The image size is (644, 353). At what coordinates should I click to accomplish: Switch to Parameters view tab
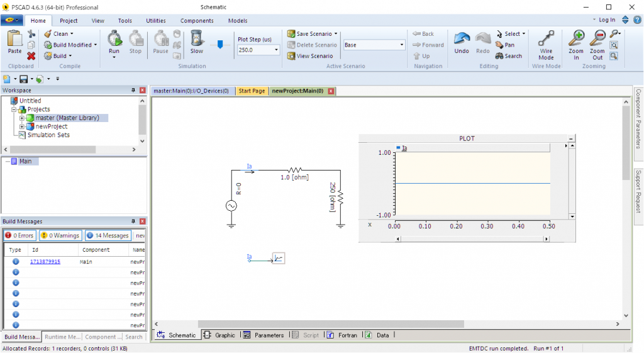tap(264, 335)
